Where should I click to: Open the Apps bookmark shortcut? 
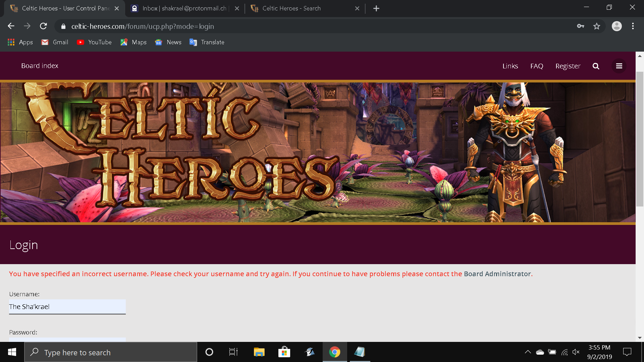click(20, 42)
